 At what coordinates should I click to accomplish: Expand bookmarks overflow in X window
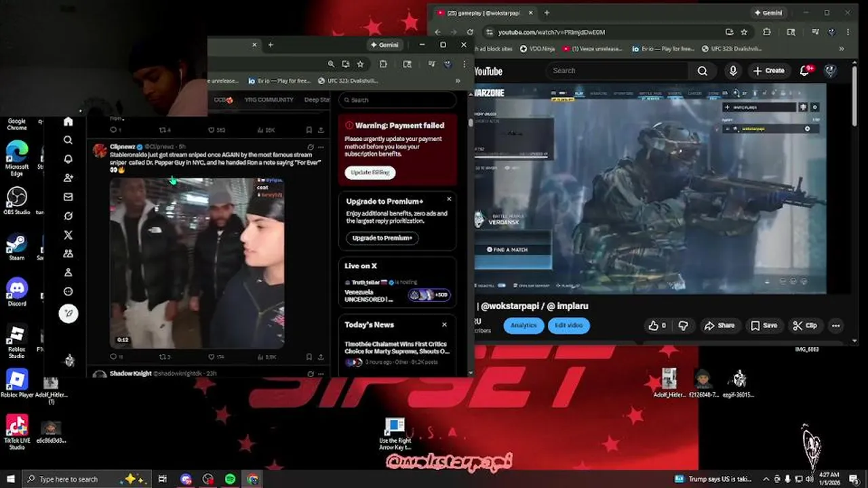pos(458,81)
